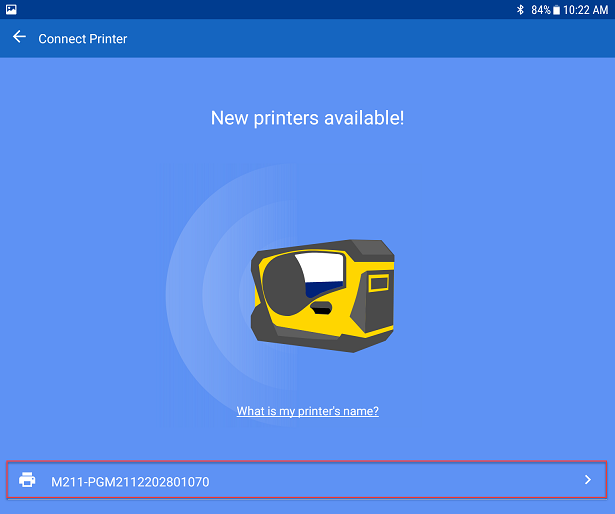The image size is (615, 514).
Task: Tap the Bluetooth icon in status bar
Action: (520, 9)
